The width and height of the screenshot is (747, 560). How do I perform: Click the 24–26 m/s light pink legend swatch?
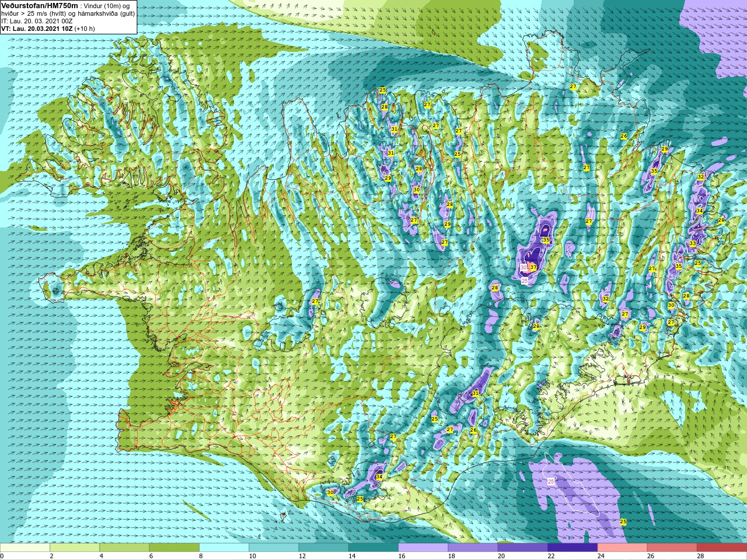coord(623,548)
